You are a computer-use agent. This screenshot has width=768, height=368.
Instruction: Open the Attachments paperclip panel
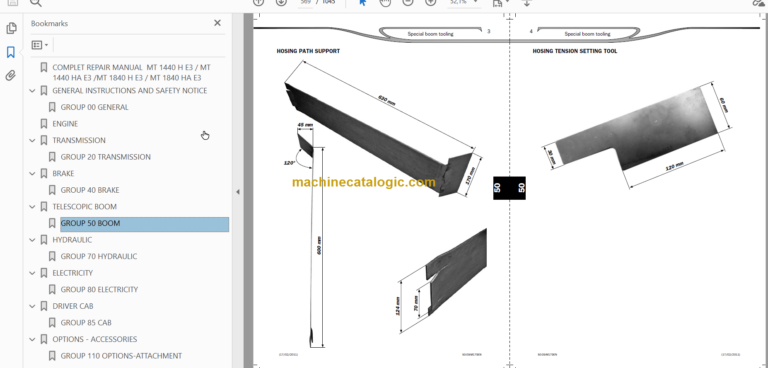(x=11, y=75)
